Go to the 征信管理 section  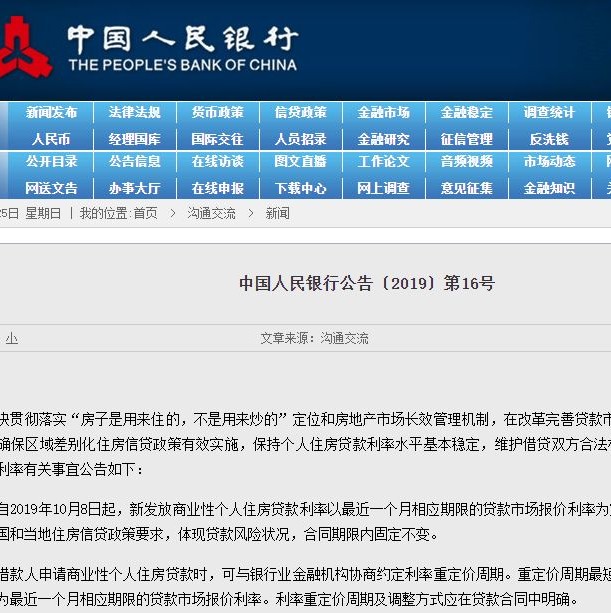467,139
